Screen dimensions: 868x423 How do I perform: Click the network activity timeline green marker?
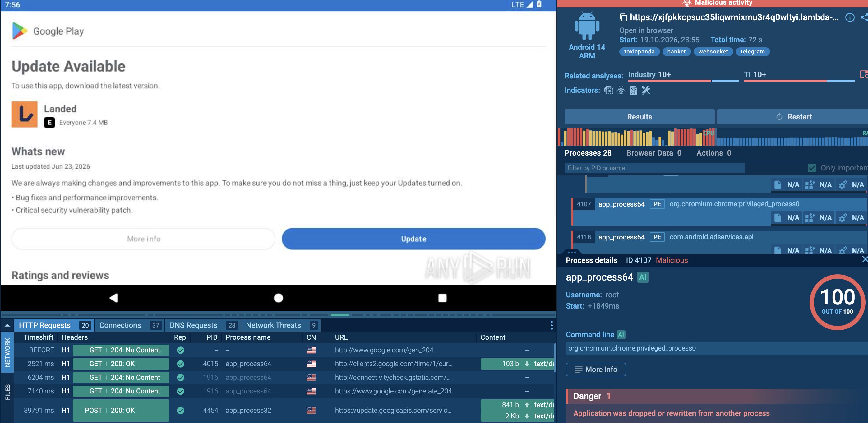[x=340, y=314]
